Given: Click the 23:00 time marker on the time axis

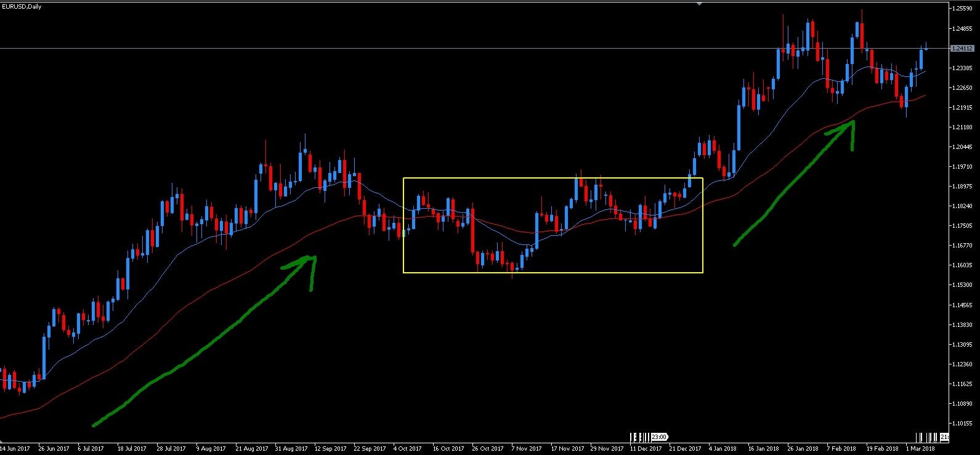Looking at the screenshot, I should tap(659, 437).
